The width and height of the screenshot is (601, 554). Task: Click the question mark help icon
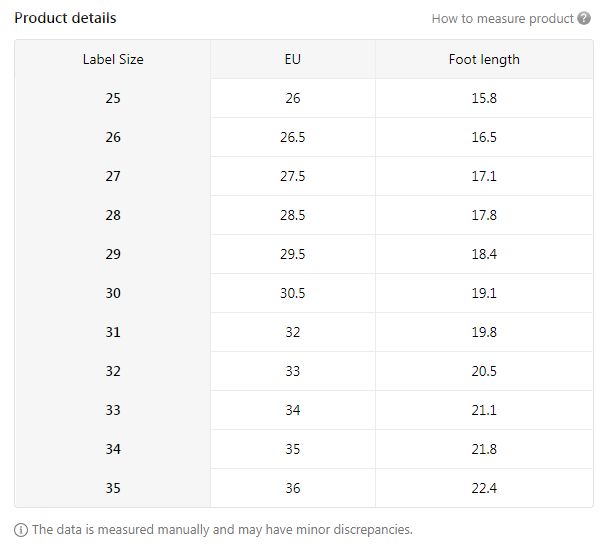(x=584, y=18)
